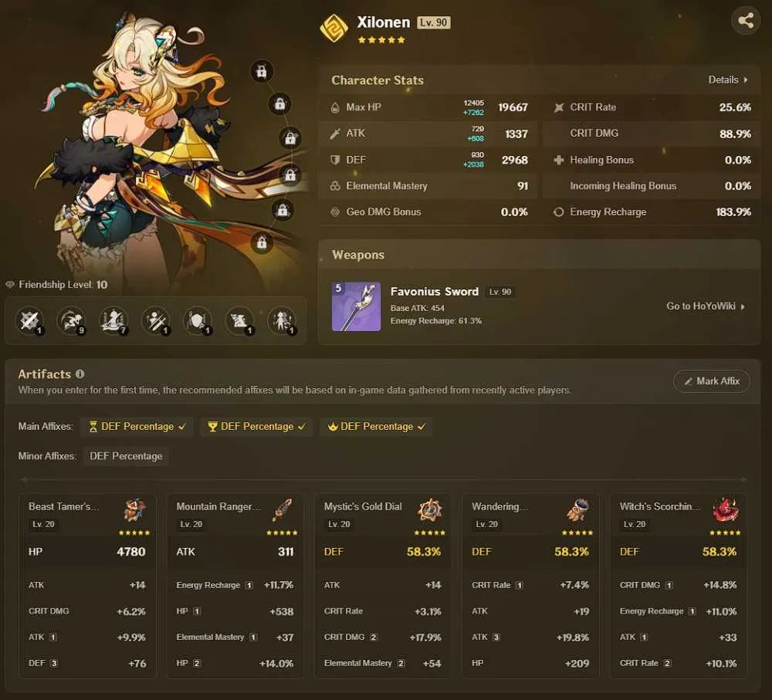Viewport: 772px width, 700px height.
Task: Open the crossed-swords normal attack talent icon
Action: click(x=29, y=321)
